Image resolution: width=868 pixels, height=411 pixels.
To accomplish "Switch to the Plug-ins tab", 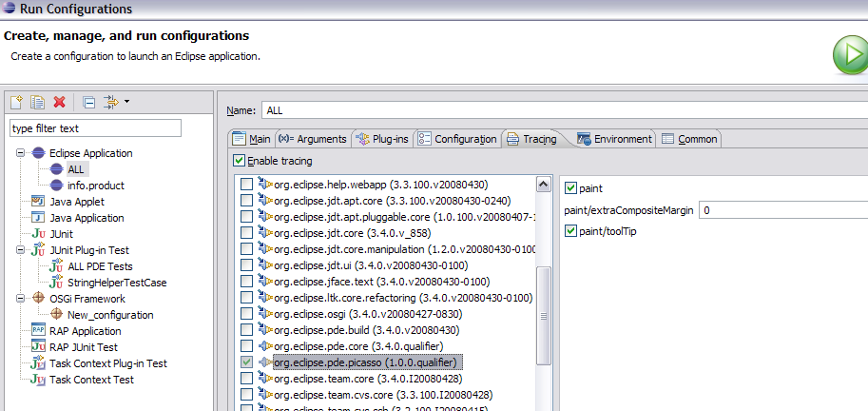I will pos(382,139).
